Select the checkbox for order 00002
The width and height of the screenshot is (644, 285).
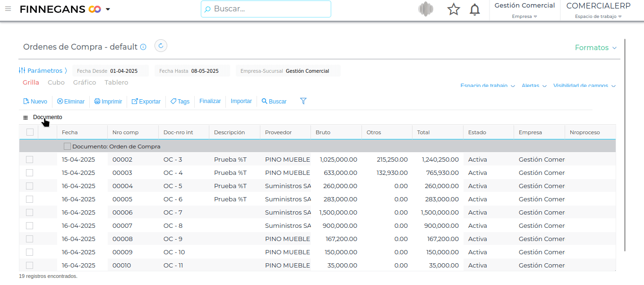[x=30, y=160]
